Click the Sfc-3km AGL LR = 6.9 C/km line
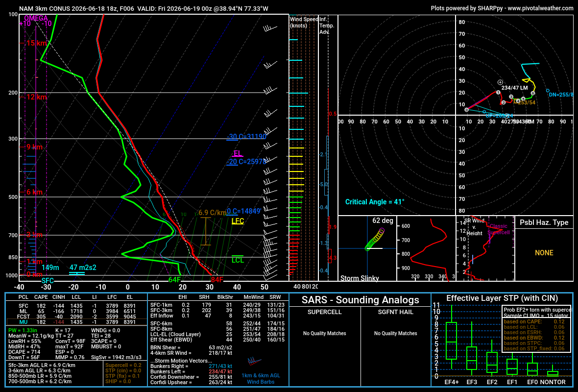This screenshot has height=392, width=578. pos(42,366)
